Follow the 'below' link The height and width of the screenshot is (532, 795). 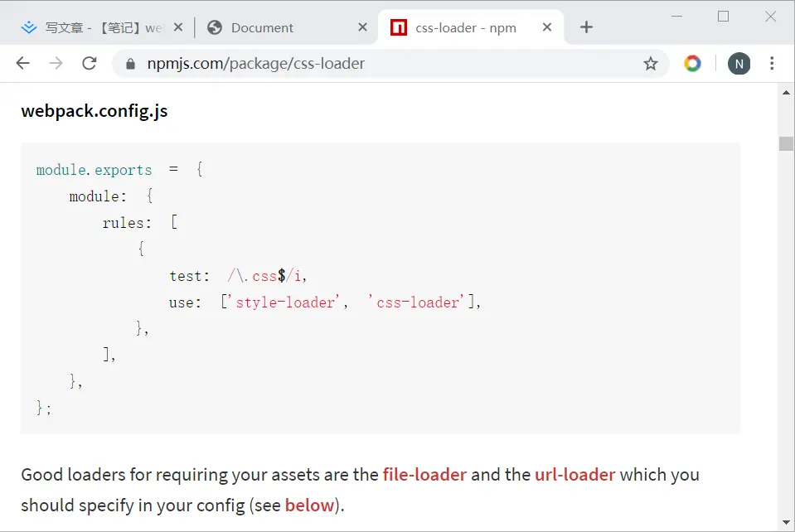coord(310,505)
